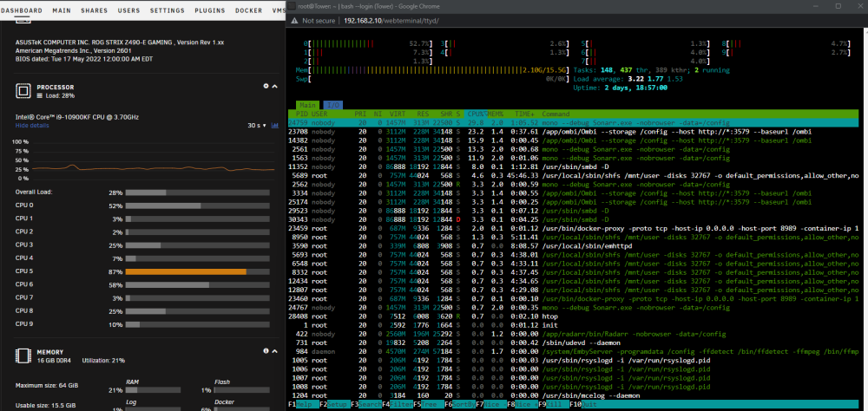Open the Main menu tab
Screen dimensions: 868x411
pos(62,10)
